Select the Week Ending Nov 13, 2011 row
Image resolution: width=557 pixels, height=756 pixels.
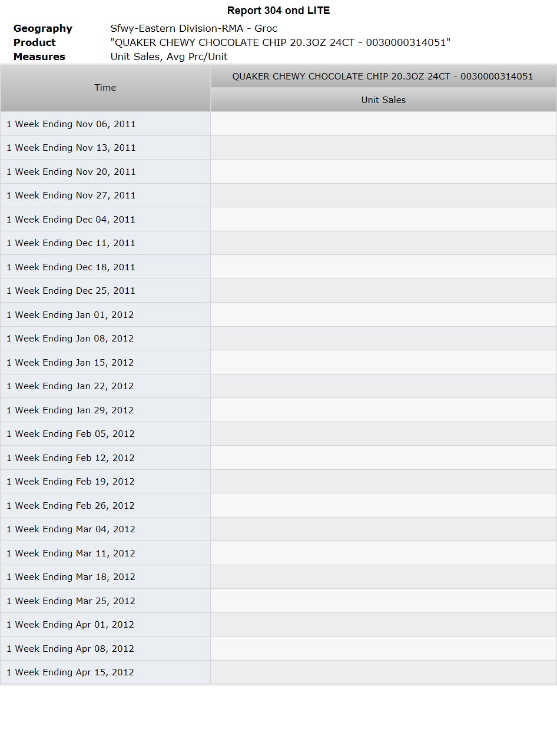click(x=278, y=148)
